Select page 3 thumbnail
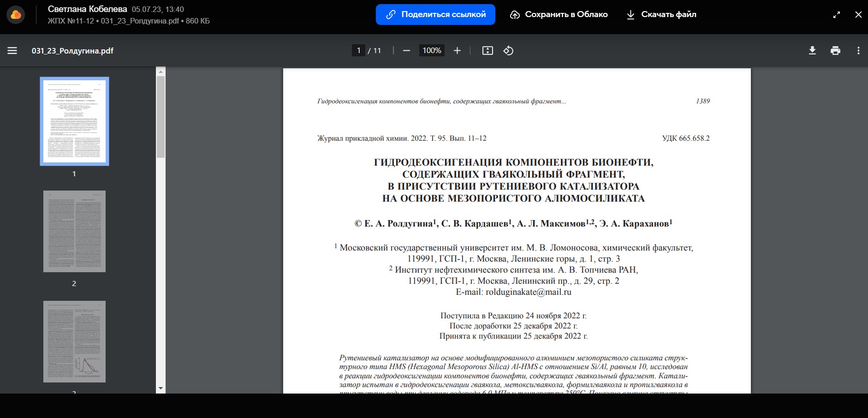Screen dimensions: 868x418 coord(74,341)
